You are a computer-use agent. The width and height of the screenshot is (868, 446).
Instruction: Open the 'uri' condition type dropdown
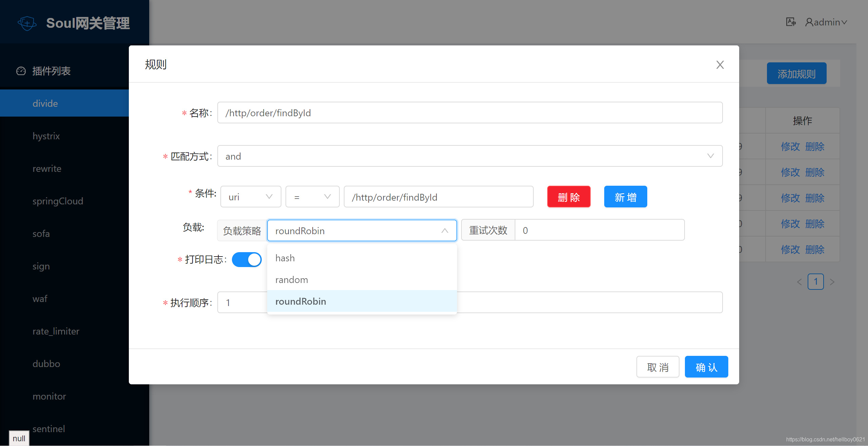[251, 197]
